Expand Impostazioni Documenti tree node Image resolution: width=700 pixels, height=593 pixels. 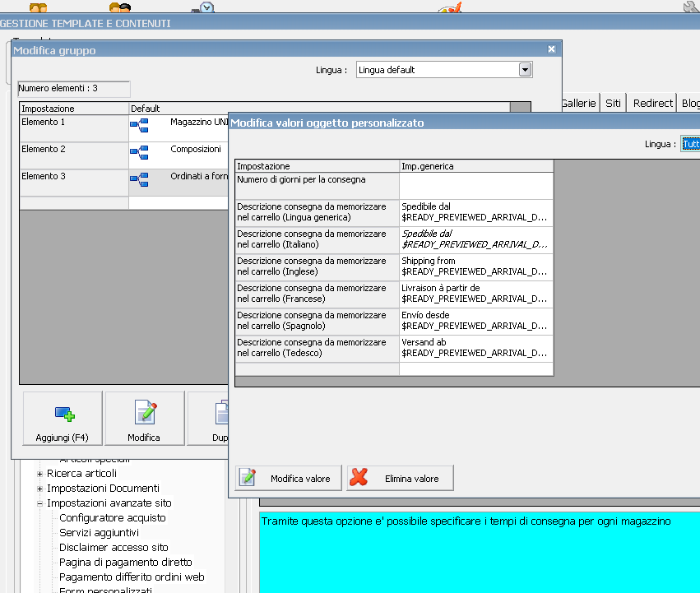(39, 489)
